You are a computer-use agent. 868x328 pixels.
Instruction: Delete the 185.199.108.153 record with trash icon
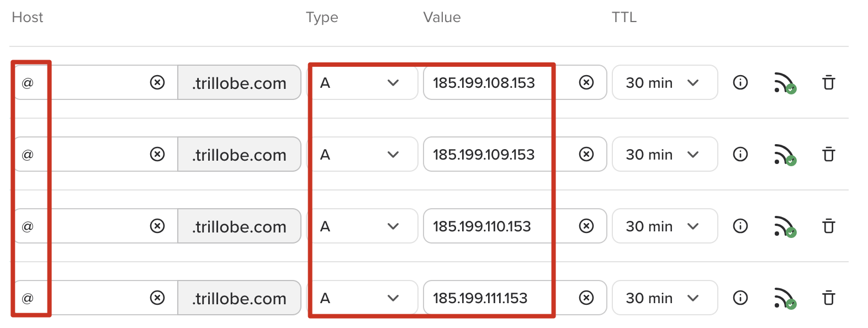coord(828,83)
